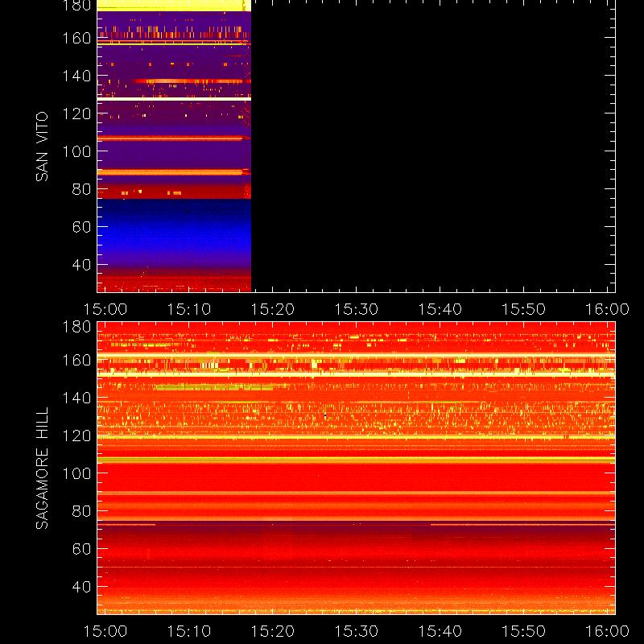
Task: Click the SAN VITO axis label
Action: (x=42, y=147)
